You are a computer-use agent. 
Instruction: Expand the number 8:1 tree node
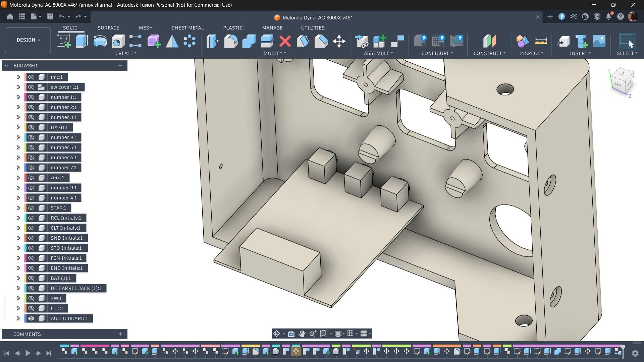pos(18,137)
